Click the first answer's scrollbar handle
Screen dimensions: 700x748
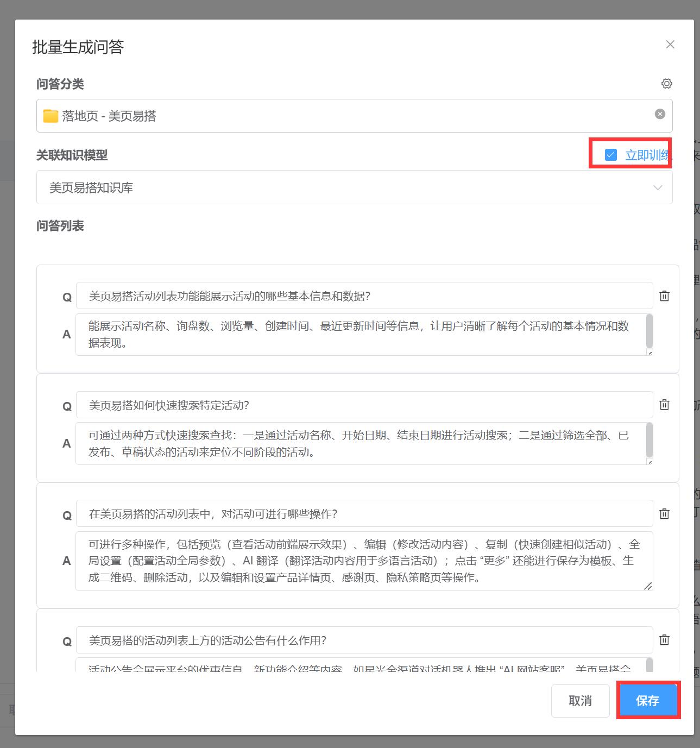pyautogui.click(x=649, y=331)
